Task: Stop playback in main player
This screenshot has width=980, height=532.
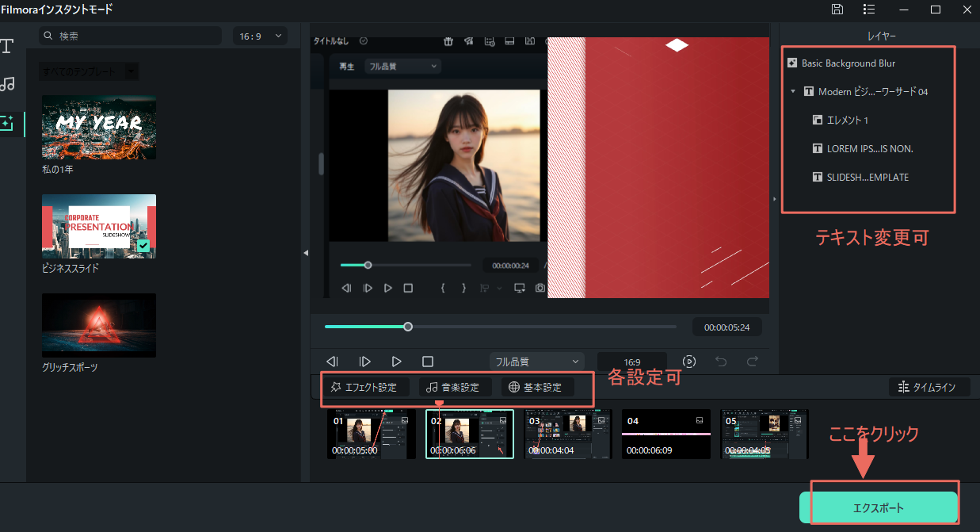Action: point(428,362)
